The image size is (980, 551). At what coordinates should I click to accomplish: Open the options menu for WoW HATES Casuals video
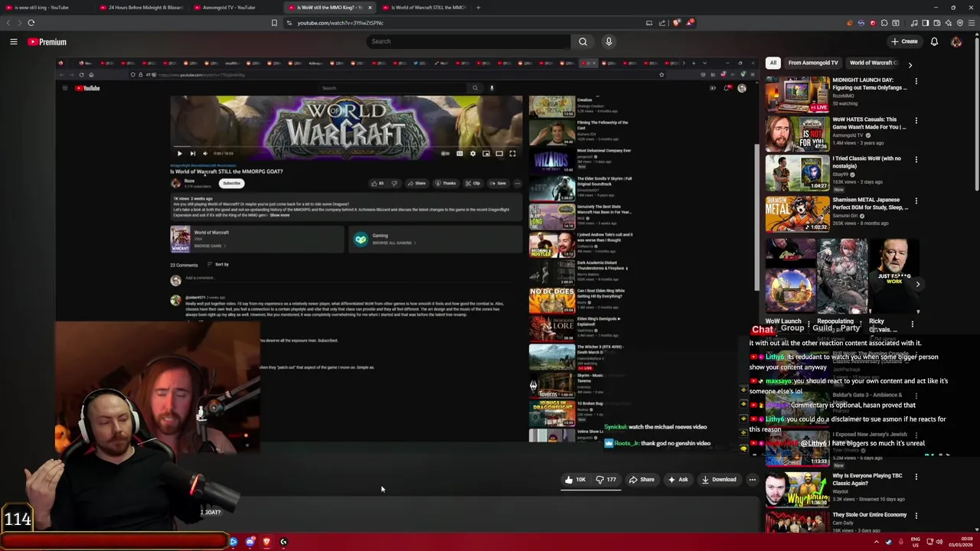[x=916, y=121]
